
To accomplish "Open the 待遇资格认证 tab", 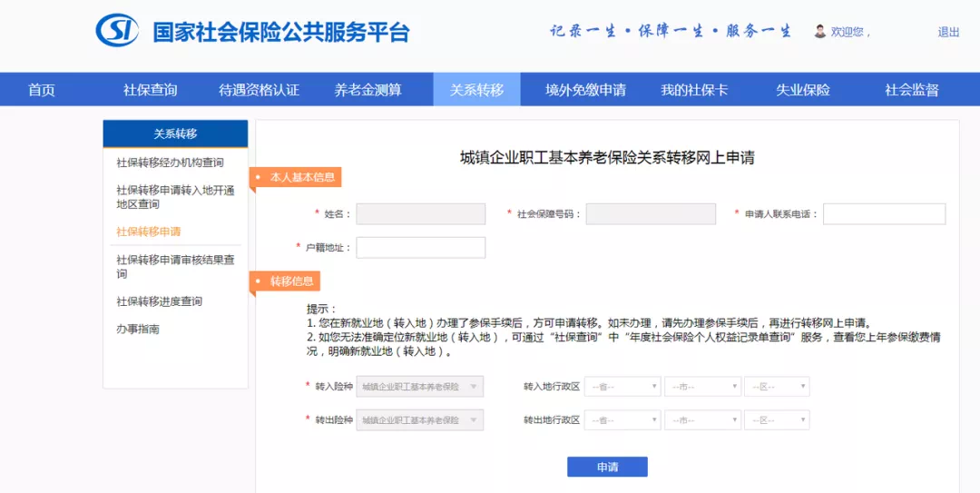I will [x=259, y=90].
